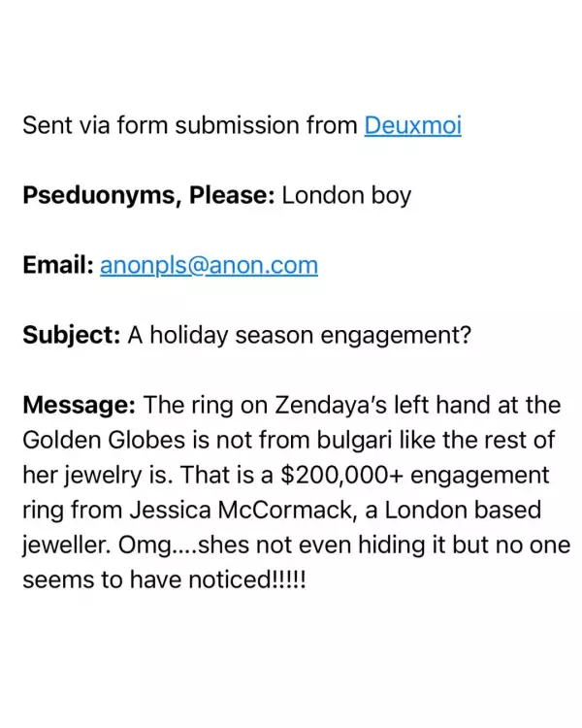Click the "London boy" pseudonym text

[x=346, y=195]
